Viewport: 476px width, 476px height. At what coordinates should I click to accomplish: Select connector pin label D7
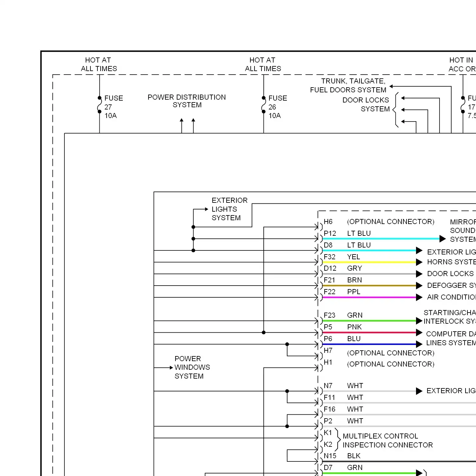point(328,467)
